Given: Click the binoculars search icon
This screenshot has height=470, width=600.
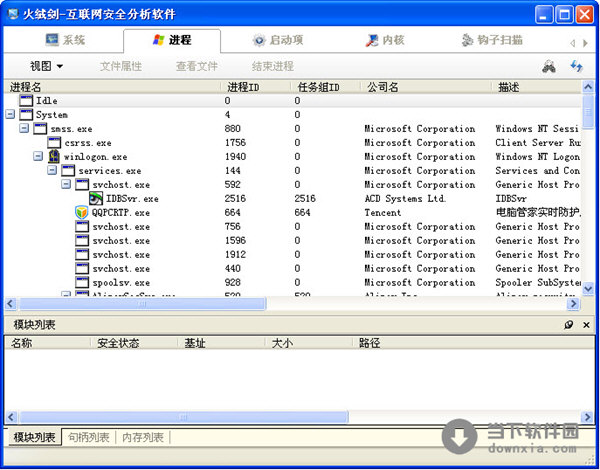Looking at the screenshot, I should pos(549,67).
